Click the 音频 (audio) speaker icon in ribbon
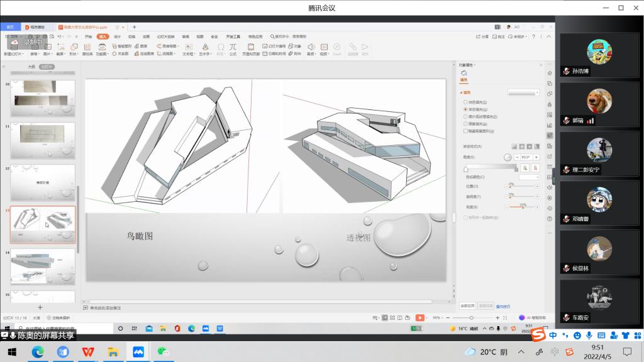Viewport: 644px width, 362px height. pos(311,48)
